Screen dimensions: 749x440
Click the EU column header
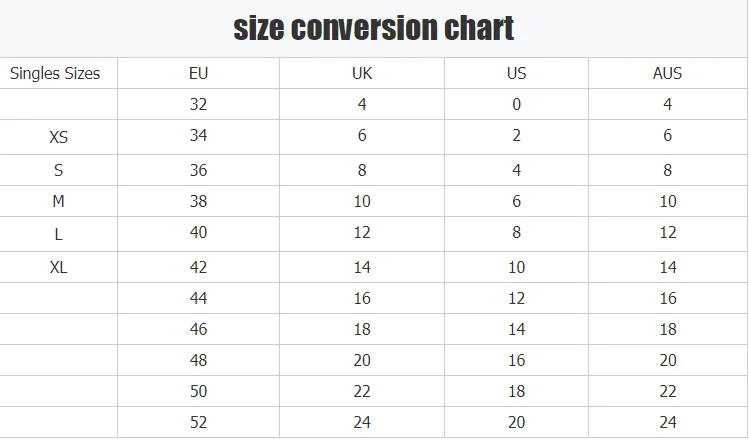[198, 73]
